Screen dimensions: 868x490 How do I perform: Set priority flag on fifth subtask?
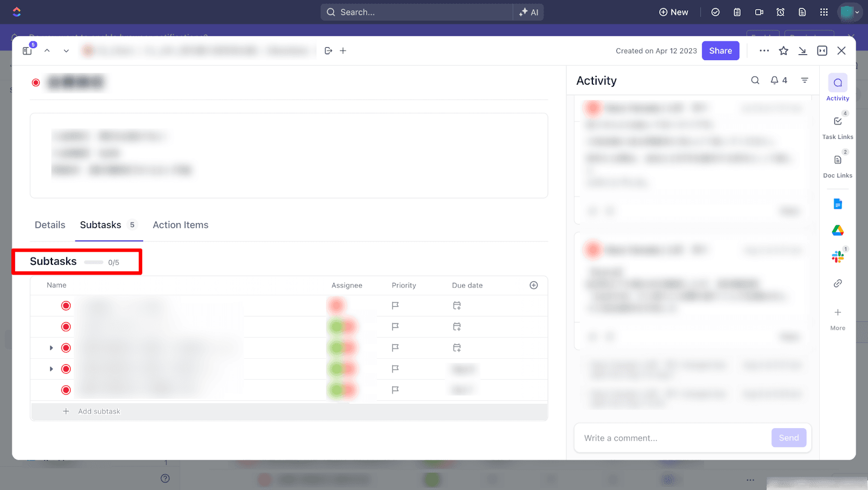pos(395,390)
